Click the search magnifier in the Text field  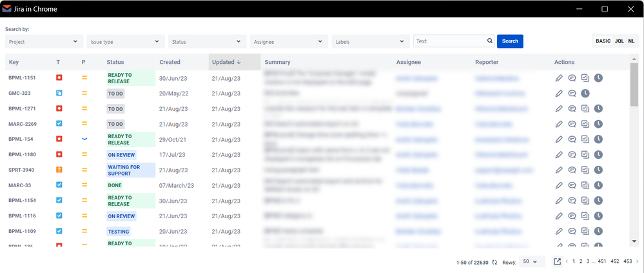tap(489, 41)
